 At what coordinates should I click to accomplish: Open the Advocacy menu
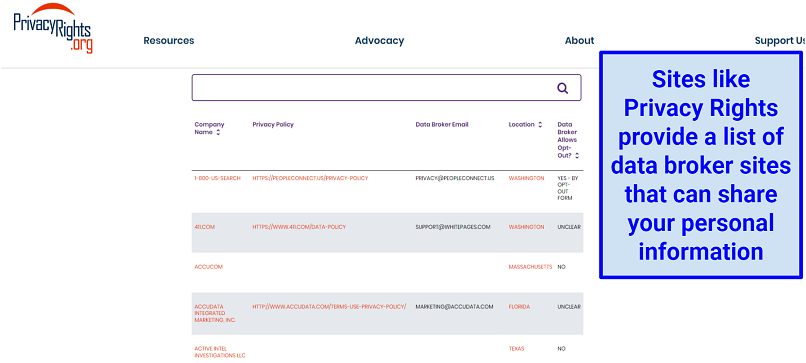pyautogui.click(x=379, y=41)
